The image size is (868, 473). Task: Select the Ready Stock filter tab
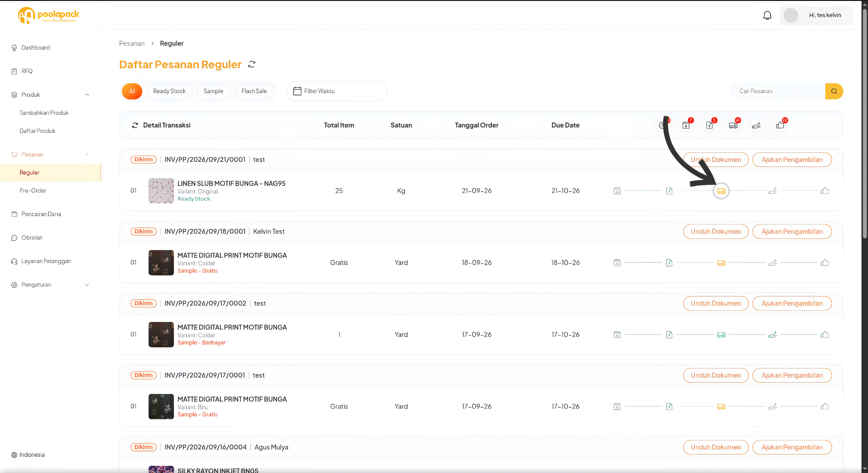[170, 91]
